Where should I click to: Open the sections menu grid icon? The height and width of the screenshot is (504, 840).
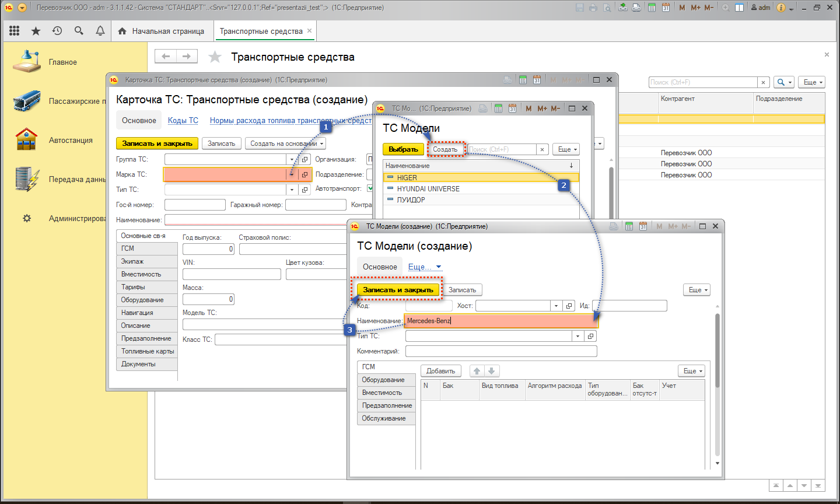[15, 31]
